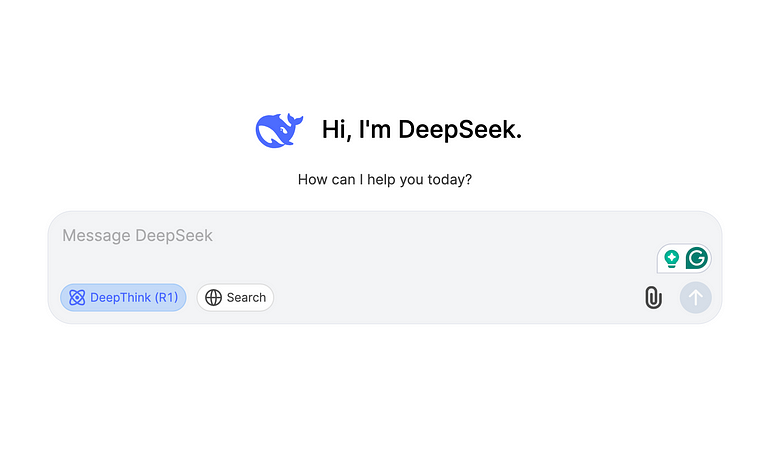Enable the Search web toggle
The width and height of the screenshot is (770, 452).
235,297
